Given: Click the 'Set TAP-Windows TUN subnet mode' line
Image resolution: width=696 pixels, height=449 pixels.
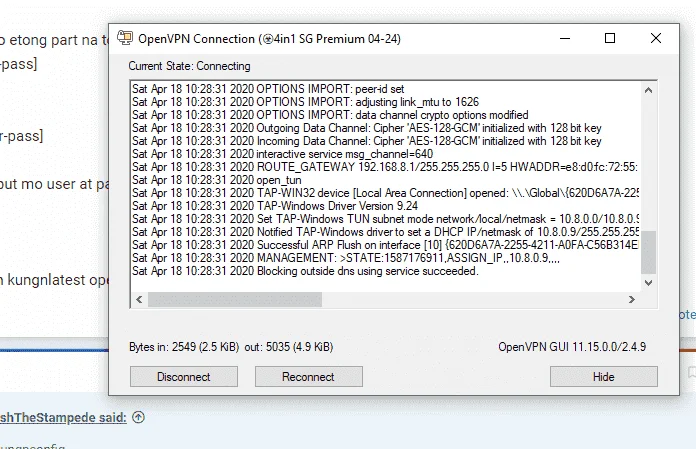Looking at the screenshot, I should (385, 219).
